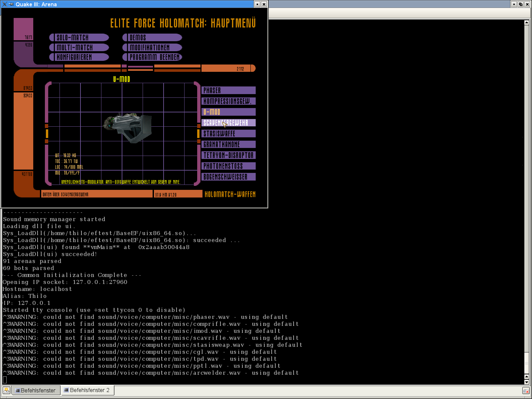532x399 pixels.
Task: Click the scavrifle.wav warning line
Action: pos(151,338)
